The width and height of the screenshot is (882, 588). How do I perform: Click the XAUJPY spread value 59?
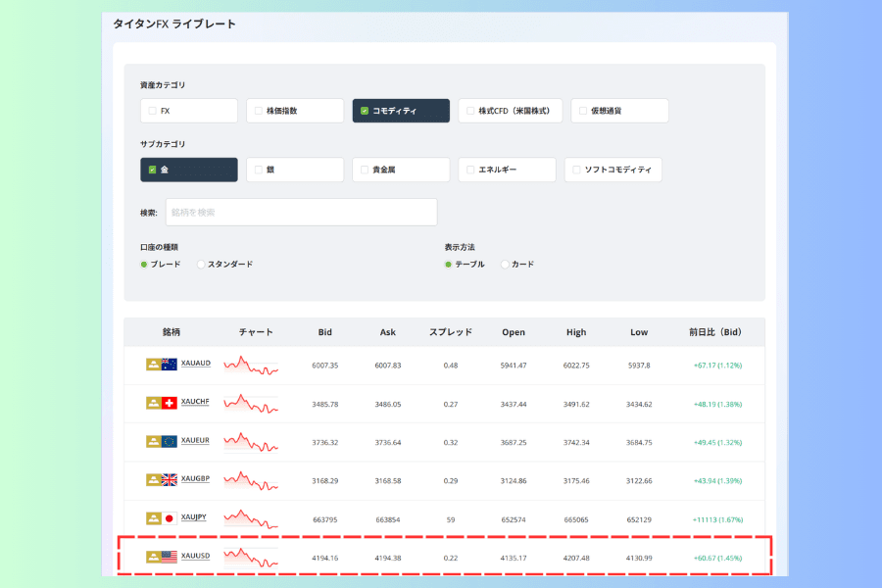click(x=451, y=519)
